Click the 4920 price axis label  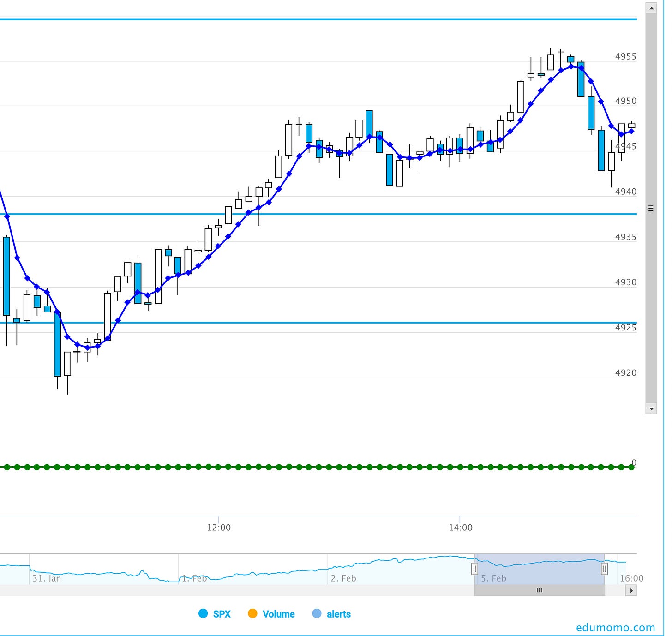click(625, 372)
